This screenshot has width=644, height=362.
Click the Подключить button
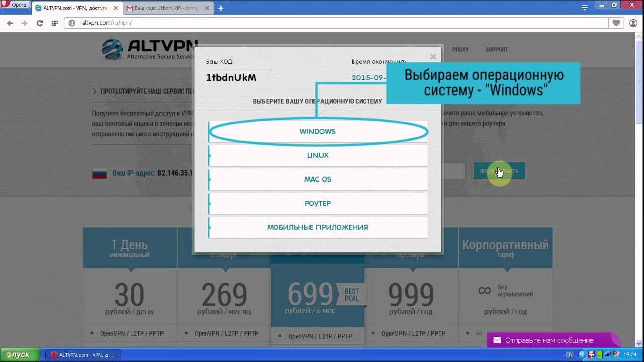pyautogui.click(x=499, y=171)
